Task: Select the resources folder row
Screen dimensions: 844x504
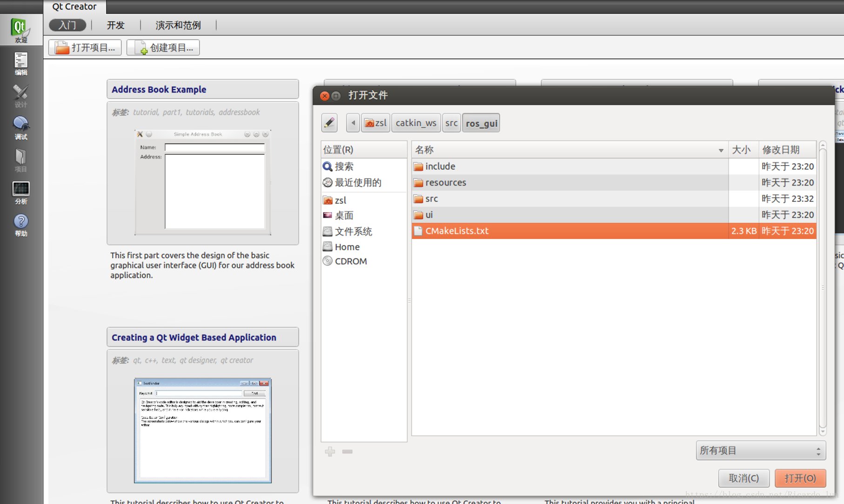Action: click(614, 183)
